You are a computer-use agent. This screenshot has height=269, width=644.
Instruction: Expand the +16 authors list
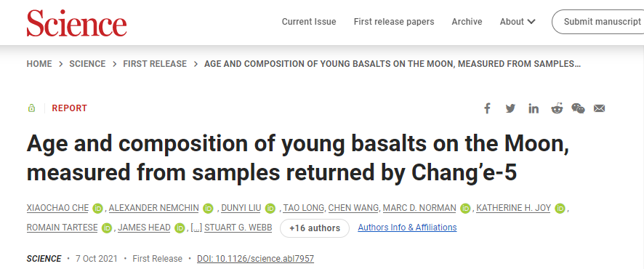[x=315, y=228]
